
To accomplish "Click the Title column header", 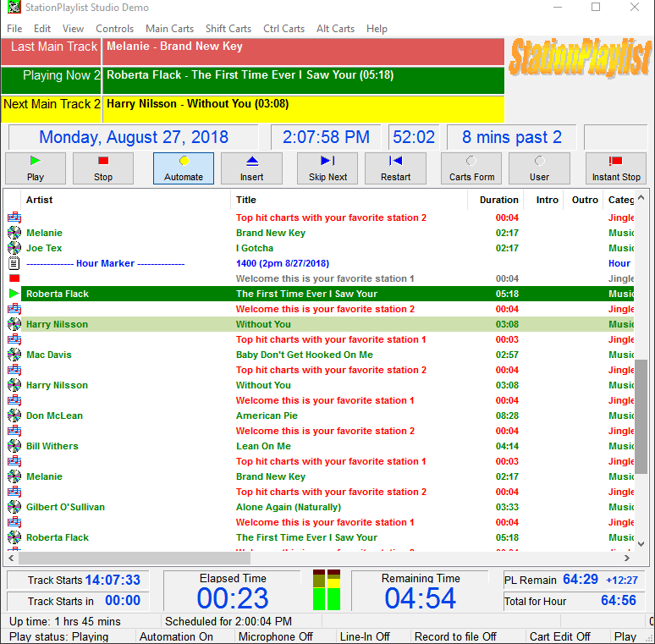I will pyautogui.click(x=349, y=200).
